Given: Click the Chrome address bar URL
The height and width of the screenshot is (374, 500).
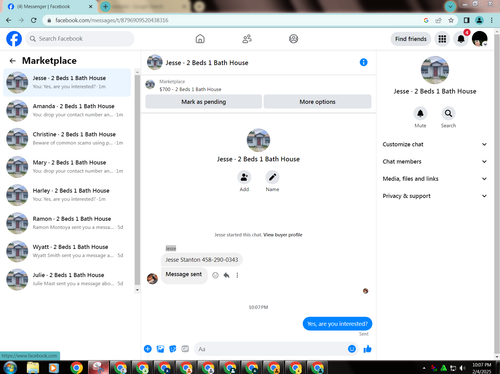Looking at the screenshot, I should point(112,20).
